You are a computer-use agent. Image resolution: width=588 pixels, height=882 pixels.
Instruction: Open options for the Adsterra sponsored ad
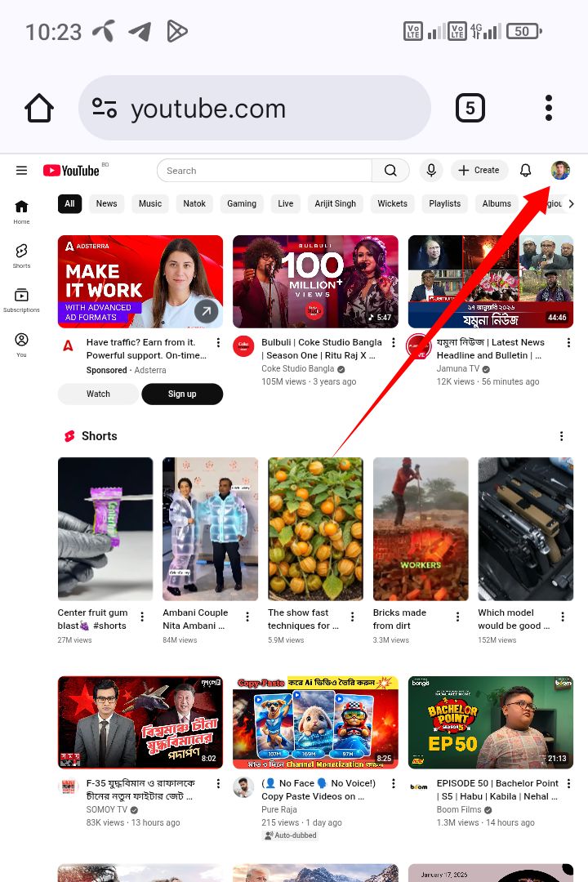pyautogui.click(x=218, y=342)
